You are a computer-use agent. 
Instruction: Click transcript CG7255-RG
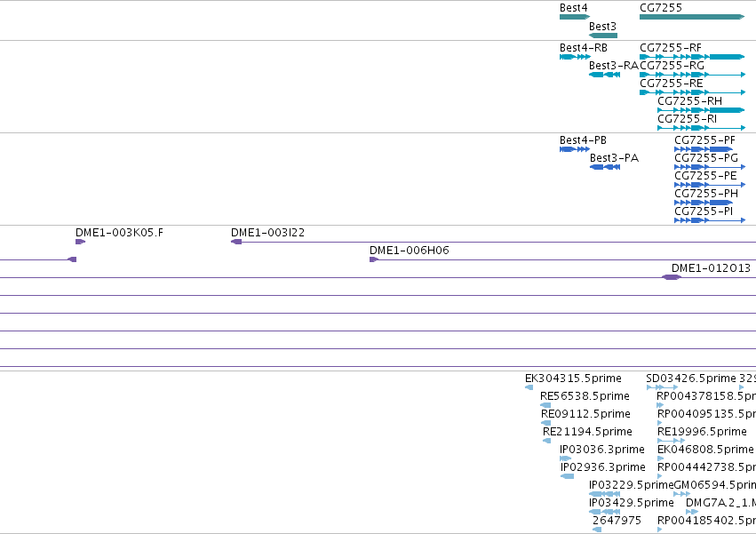click(672, 66)
